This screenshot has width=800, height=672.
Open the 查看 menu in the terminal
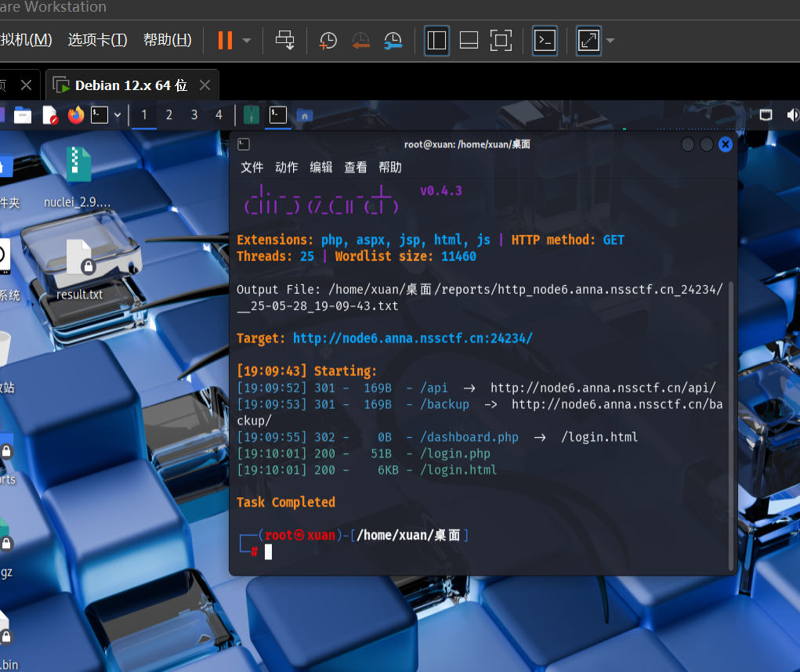tap(356, 168)
